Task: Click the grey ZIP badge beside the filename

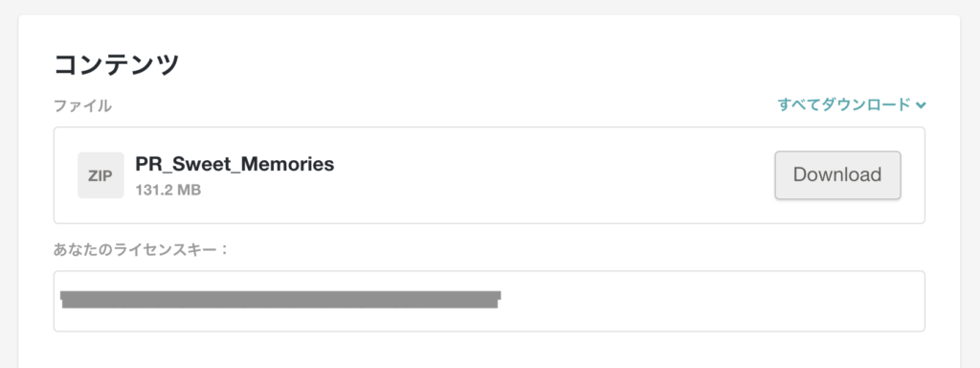Action: click(100, 175)
